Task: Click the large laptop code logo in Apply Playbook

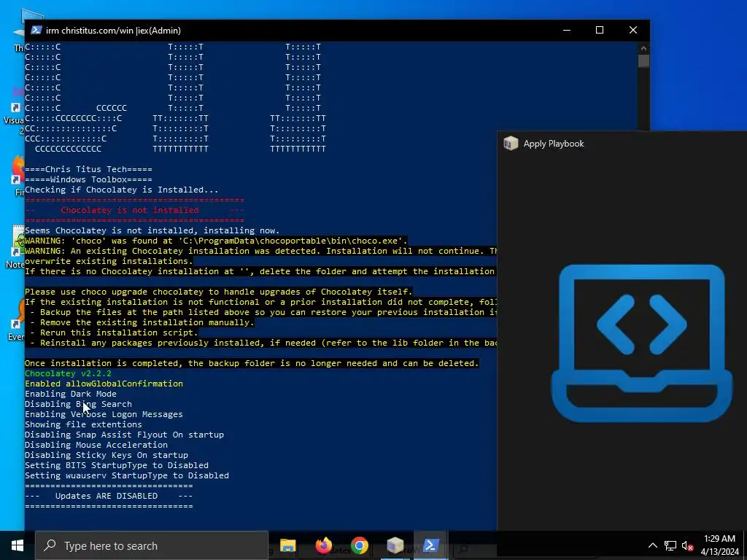Action: (x=642, y=343)
